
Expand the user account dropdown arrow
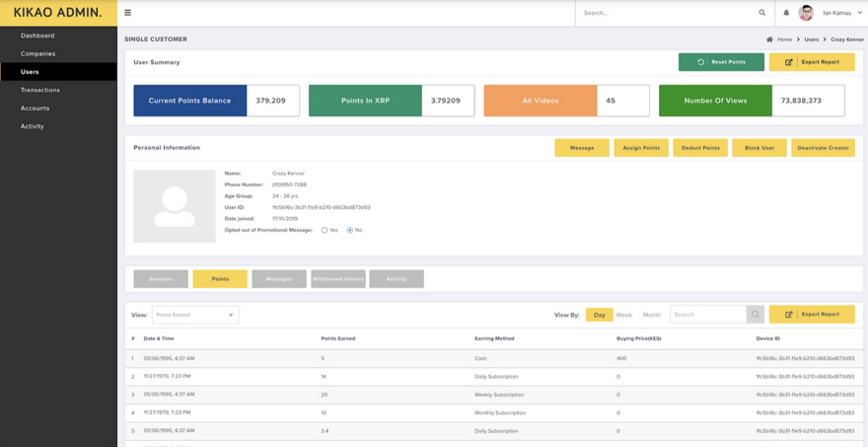(860, 13)
